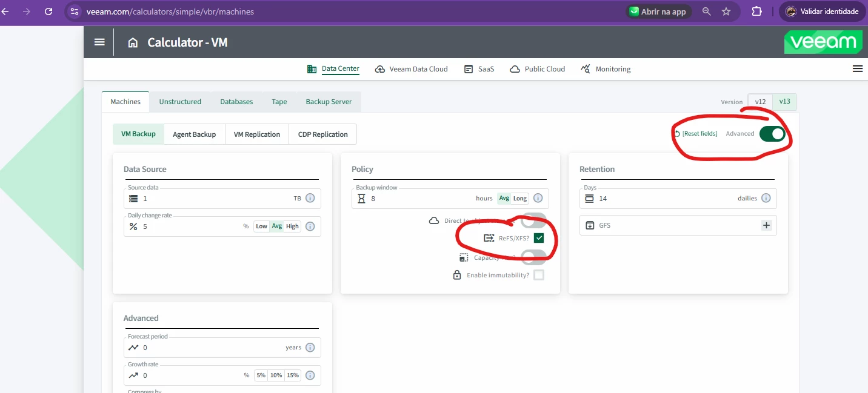This screenshot has height=393, width=868.
Task: Check Enable immutability checkbox
Action: [539, 276]
